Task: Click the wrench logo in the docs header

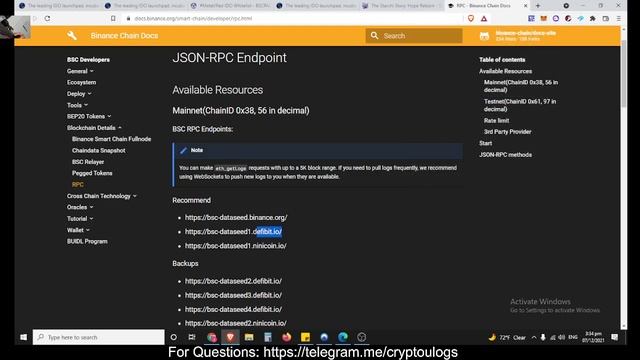Action: click(72, 36)
